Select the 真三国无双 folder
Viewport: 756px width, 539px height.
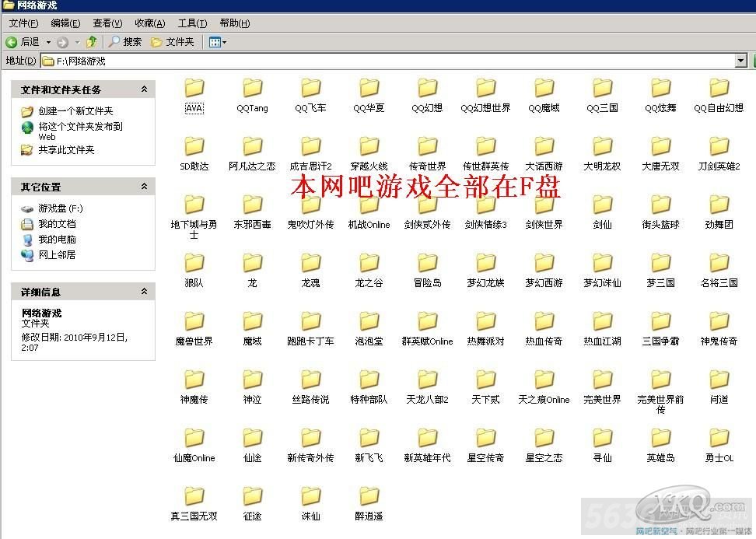click(x=194, y=504)
